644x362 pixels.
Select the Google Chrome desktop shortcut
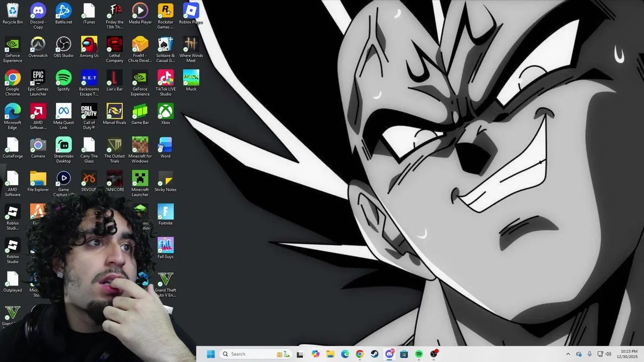click(x=13, y=83)
